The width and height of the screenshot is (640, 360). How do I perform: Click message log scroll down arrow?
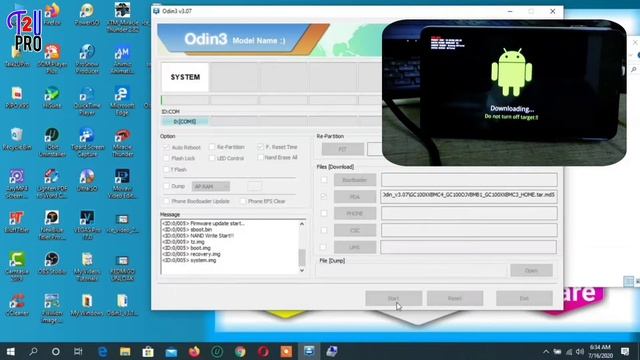pyautogui.click(x=302, y=270)
